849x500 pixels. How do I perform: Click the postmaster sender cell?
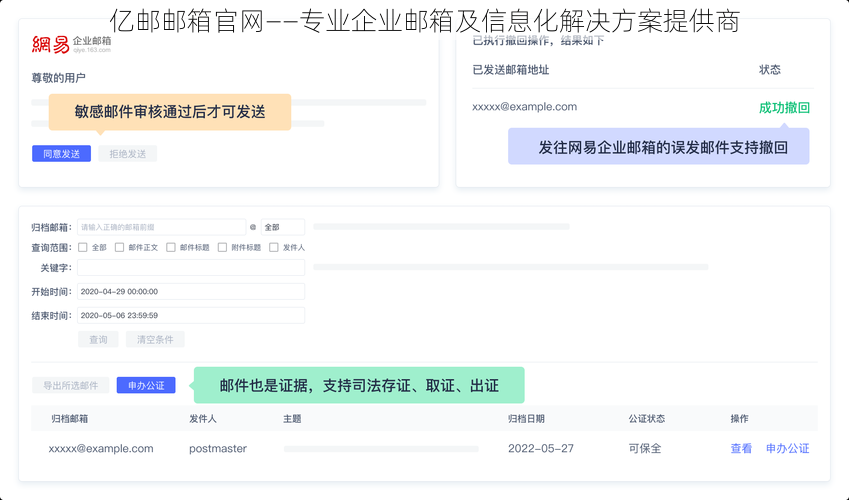pos(218,449)
